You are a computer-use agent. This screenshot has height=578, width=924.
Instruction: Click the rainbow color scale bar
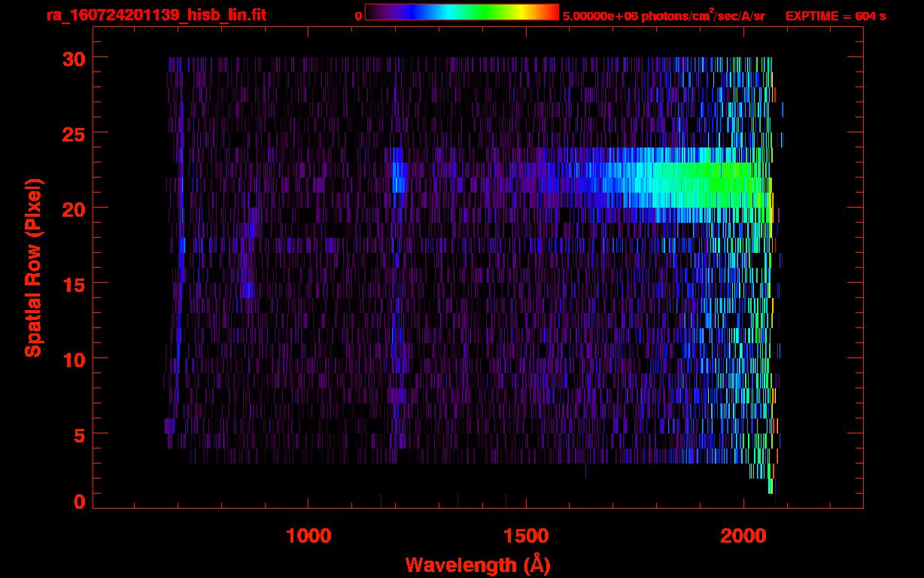click(461, 13)
